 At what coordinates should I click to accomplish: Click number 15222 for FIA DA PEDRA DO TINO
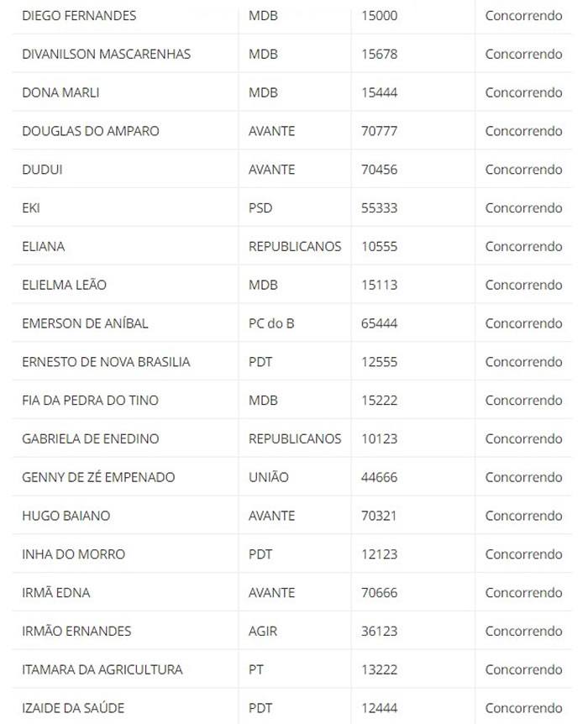379,401
